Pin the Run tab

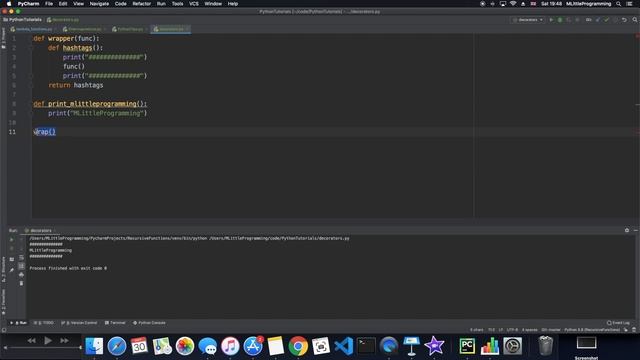[11, 270]
